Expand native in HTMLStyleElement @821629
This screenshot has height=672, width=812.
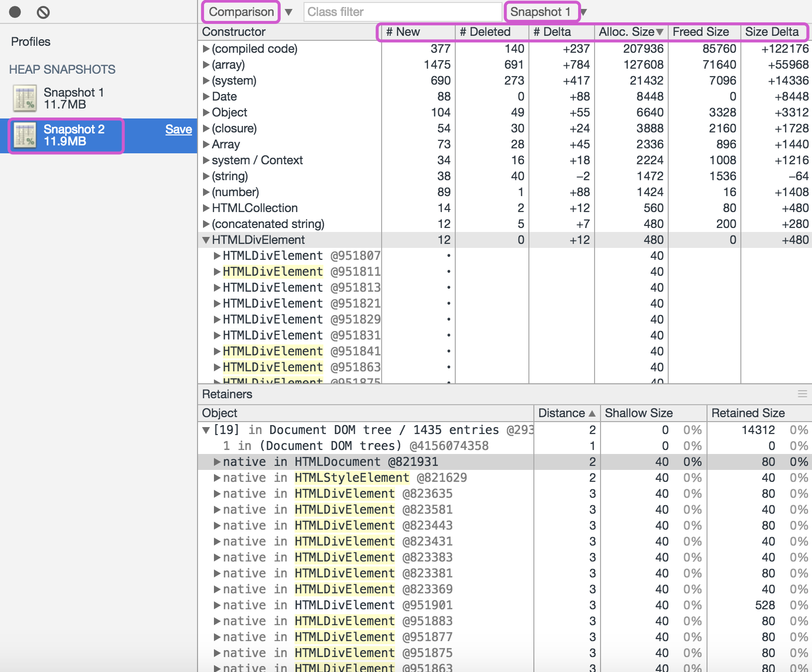coord(217,478)
